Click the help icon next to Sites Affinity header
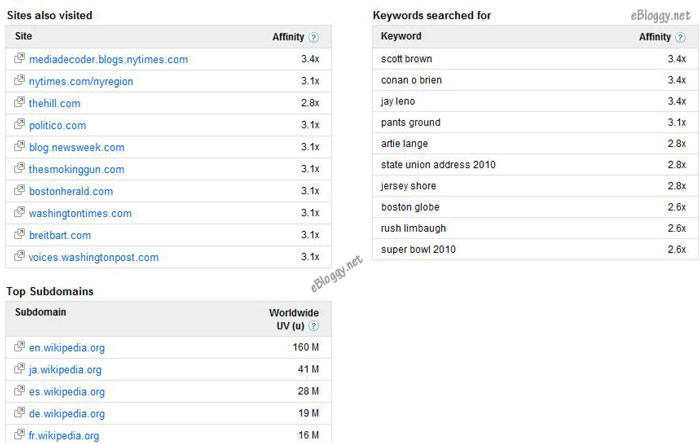The image size is (700, 443). (x=314, y=37)
